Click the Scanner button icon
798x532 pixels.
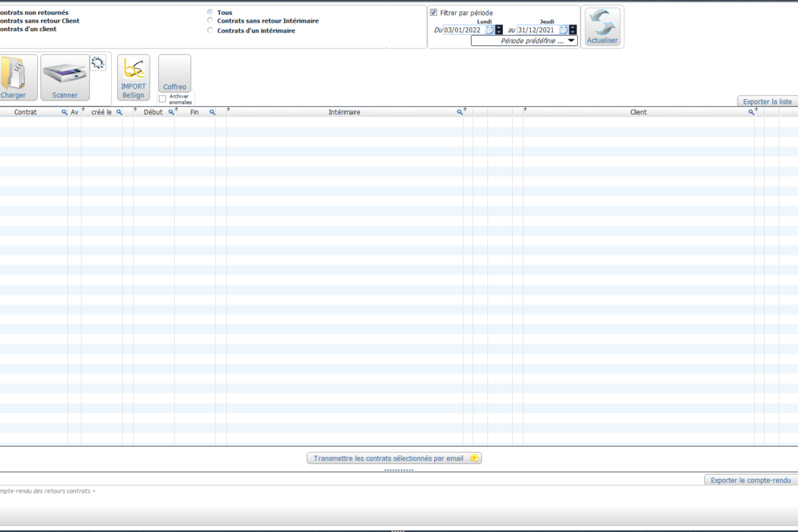click(65, 73)
